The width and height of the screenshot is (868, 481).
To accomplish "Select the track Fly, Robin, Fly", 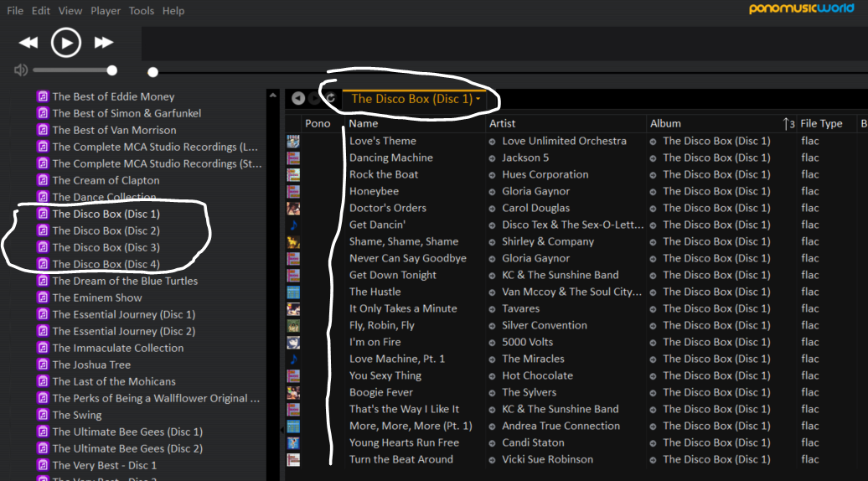I will pos(381,325).
